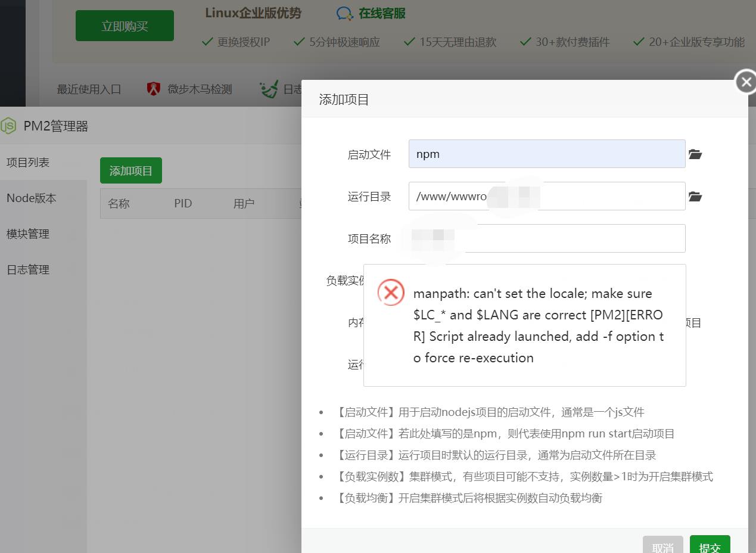The image size is (756, 553).
Task: Switch to the Node版本 section
Action: click(x=31, y=198)
